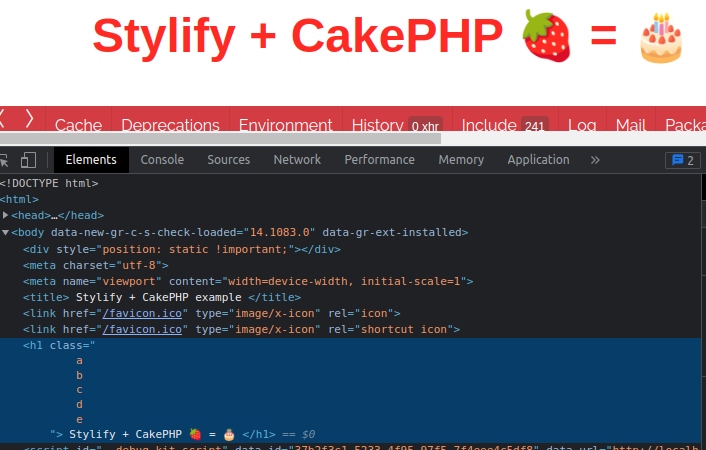This screenshot has width=706, height=450.
Task: Click the 241 badge on Include
Action: click(x=534, y=126)
